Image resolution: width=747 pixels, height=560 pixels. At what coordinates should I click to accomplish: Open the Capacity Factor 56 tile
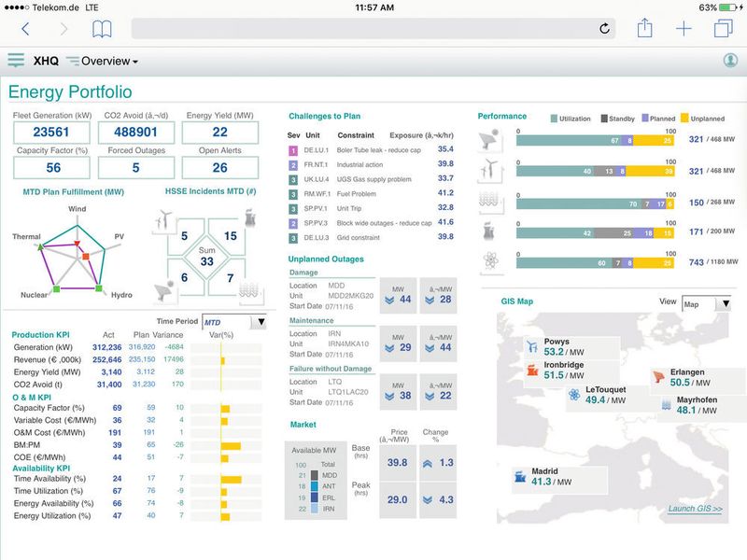pos(51,168)
